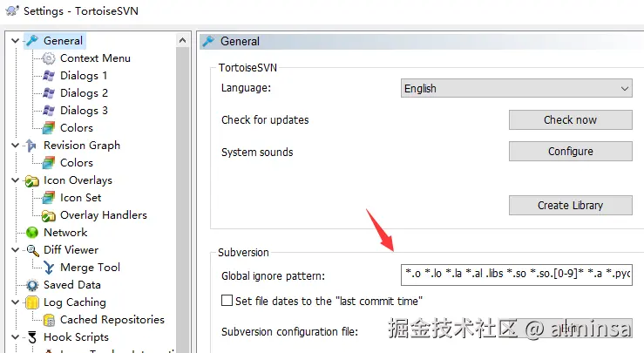Collapse the General tree node
This screenshot has width=644, height=353.
pos(15,41)
